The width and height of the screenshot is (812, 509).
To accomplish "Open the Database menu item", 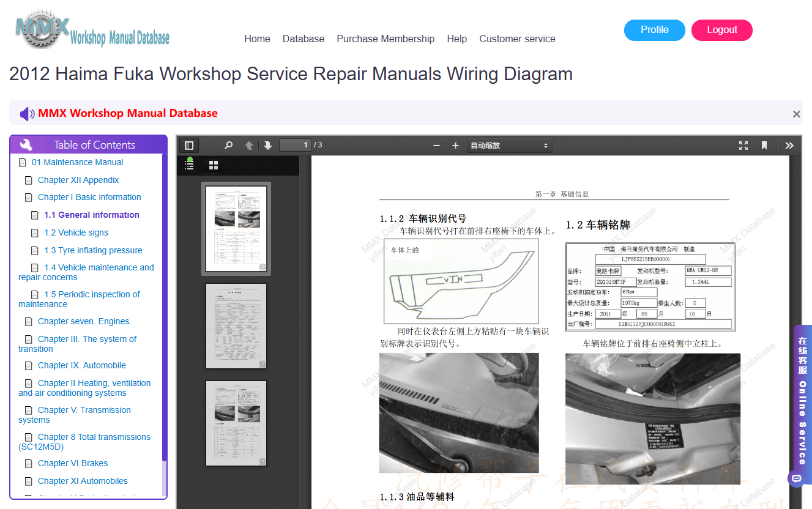I will tap(304, 39).
